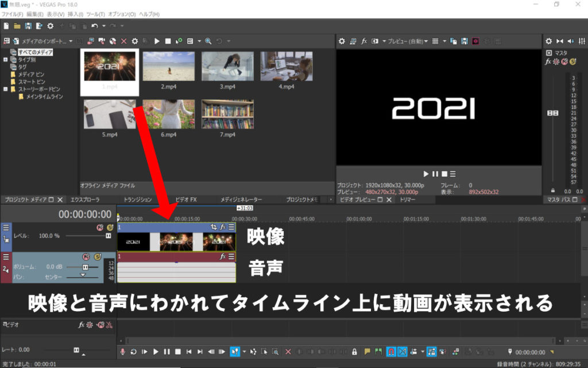This screenshot has height=368, width=588.
Task: Expand the タイプ別 media bin tree node
Action: coord(5,59)
